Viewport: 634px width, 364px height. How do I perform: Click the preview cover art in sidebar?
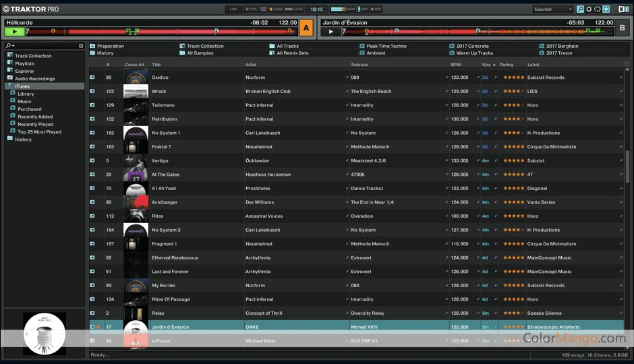[x=45, y=334]
